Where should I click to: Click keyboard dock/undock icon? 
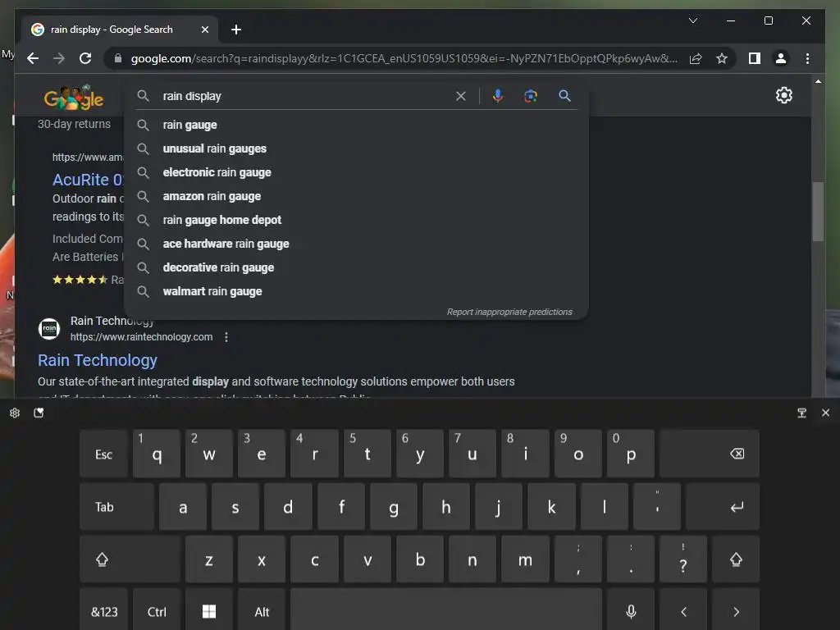click(x=801, y=413)
